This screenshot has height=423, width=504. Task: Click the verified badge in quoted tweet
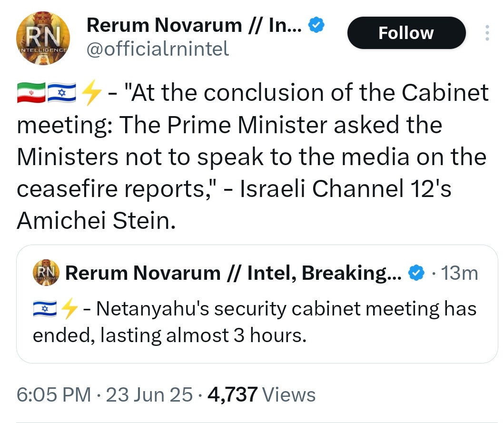coord(416,273)
